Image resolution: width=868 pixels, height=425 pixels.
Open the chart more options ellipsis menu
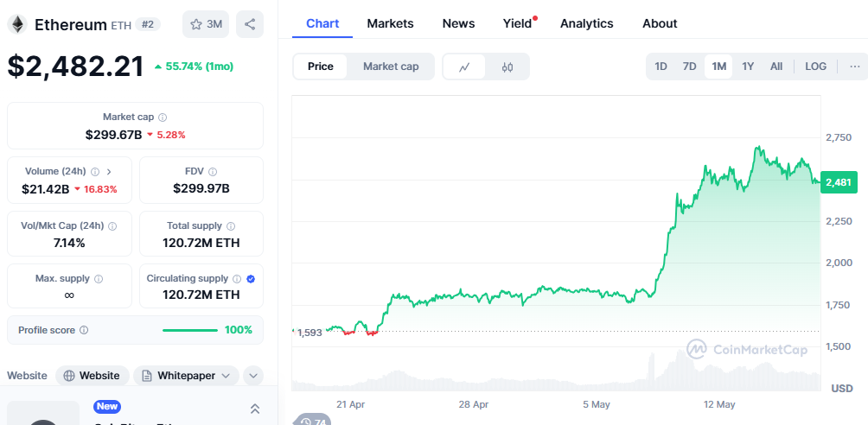coord(854,67)
